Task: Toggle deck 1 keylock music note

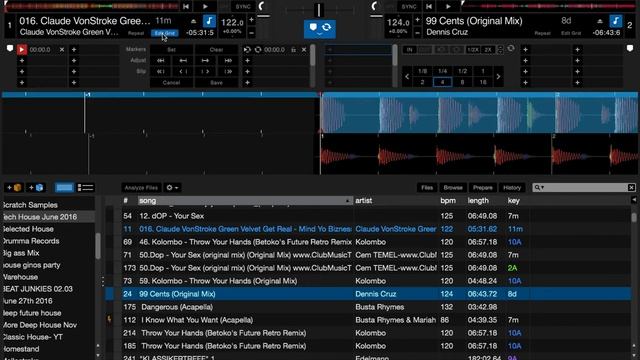Action: [209, 21]
